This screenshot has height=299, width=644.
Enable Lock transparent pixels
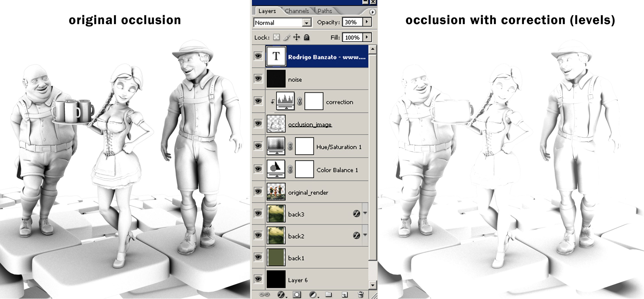276,38
